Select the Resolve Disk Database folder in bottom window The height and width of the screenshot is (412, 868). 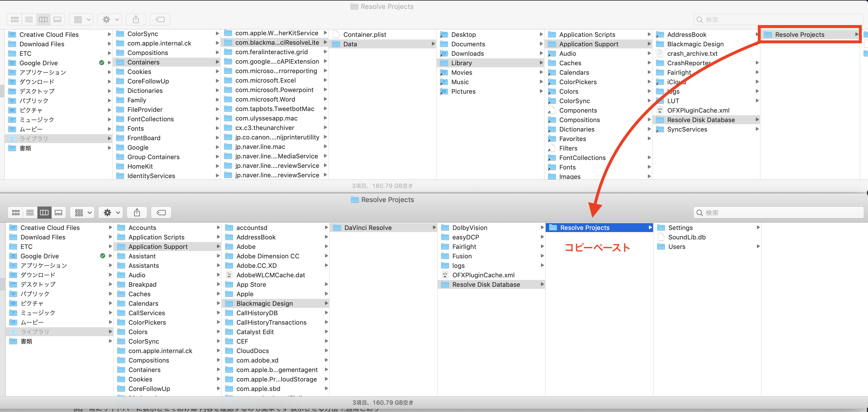(x=486, y=284)
